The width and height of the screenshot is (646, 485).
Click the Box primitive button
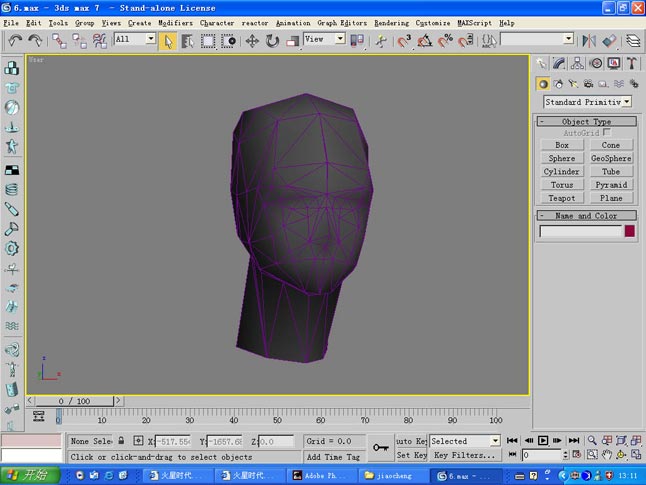(562, 145)
